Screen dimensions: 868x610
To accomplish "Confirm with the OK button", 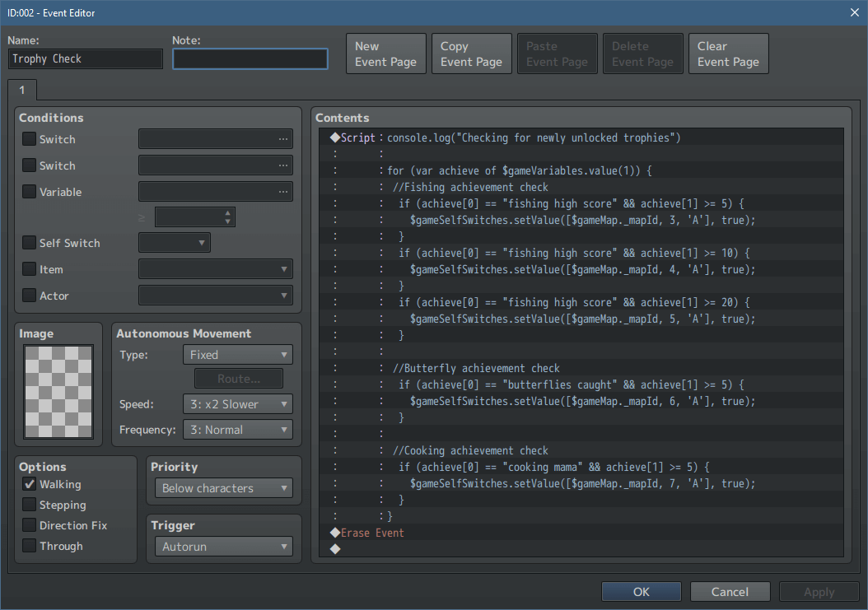I will [641, 592].
